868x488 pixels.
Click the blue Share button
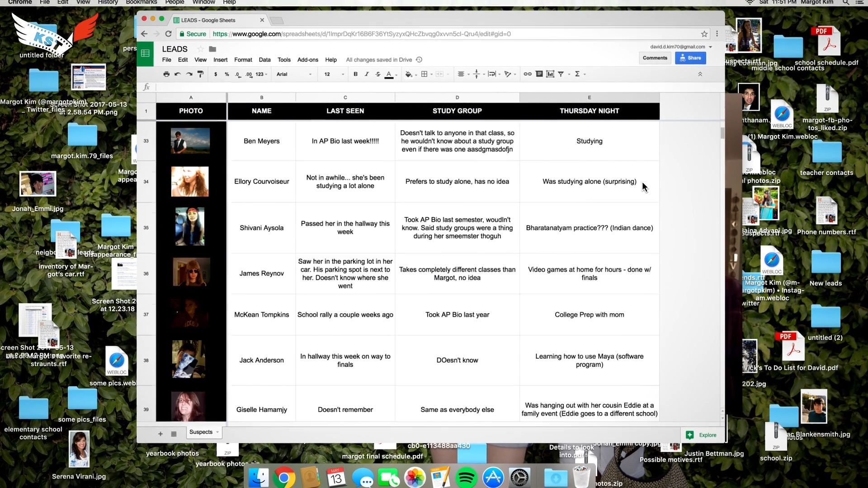click(x=690, y=58)
